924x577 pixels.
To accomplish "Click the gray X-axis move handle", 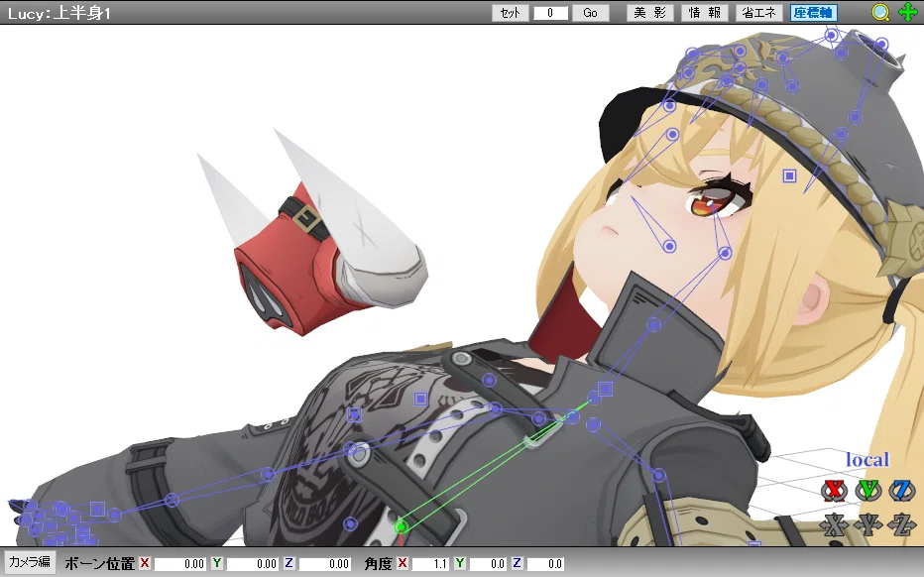I will click(834, 524).
